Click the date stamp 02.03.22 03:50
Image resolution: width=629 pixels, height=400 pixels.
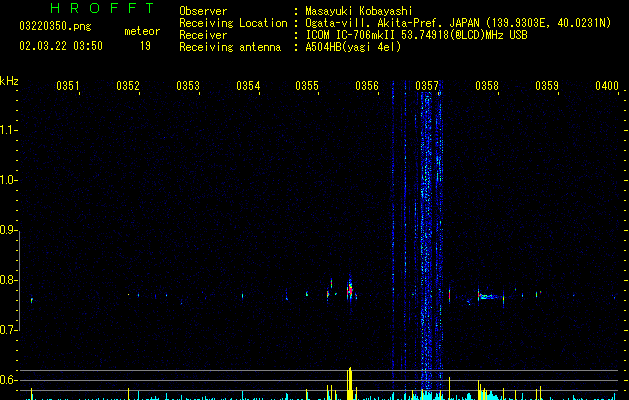61,46
